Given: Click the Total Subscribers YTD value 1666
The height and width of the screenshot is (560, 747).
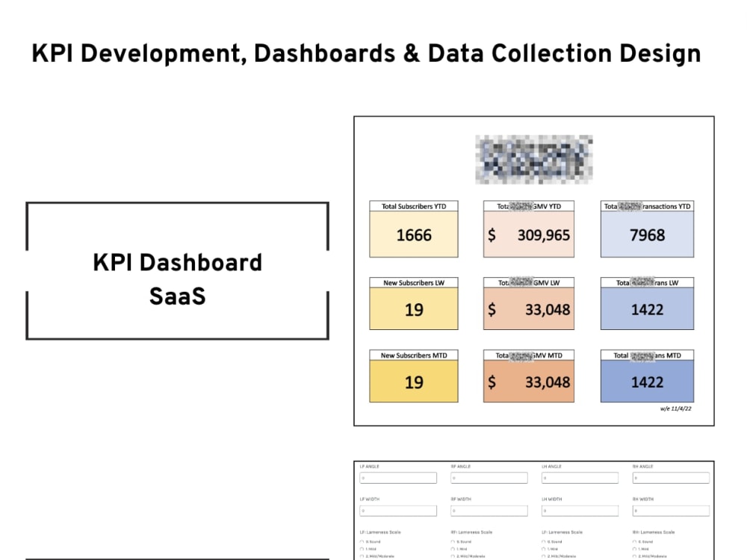Looking at the screenshot, I should 414,234.
